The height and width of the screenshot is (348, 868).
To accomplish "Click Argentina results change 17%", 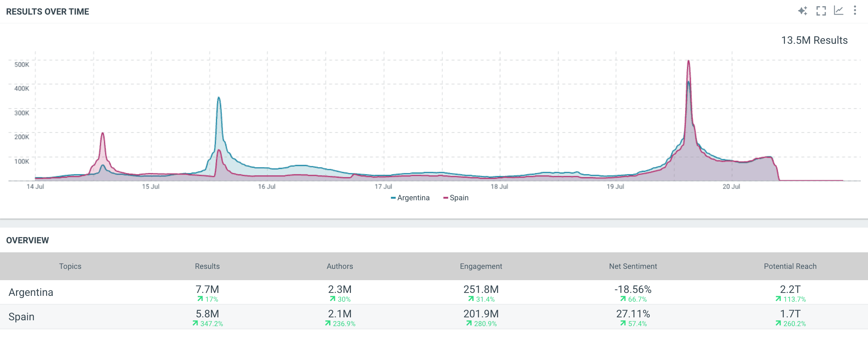I will [208, 299].
